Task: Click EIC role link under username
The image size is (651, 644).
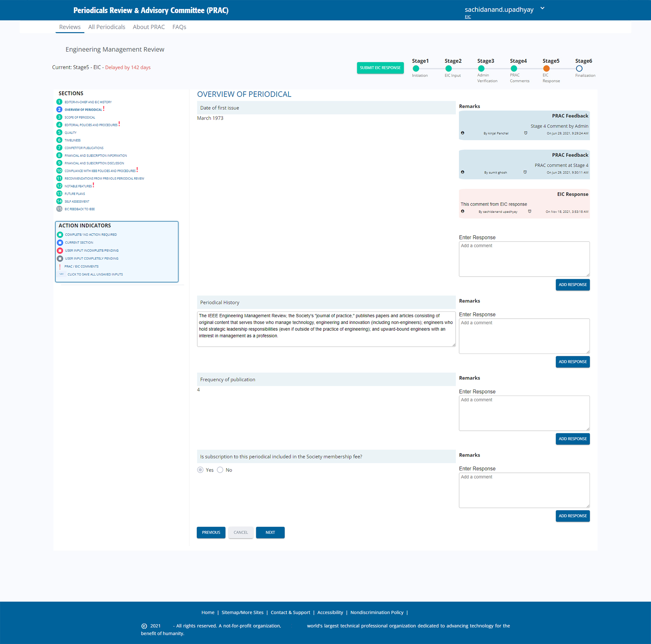Action: pos(468,17)
